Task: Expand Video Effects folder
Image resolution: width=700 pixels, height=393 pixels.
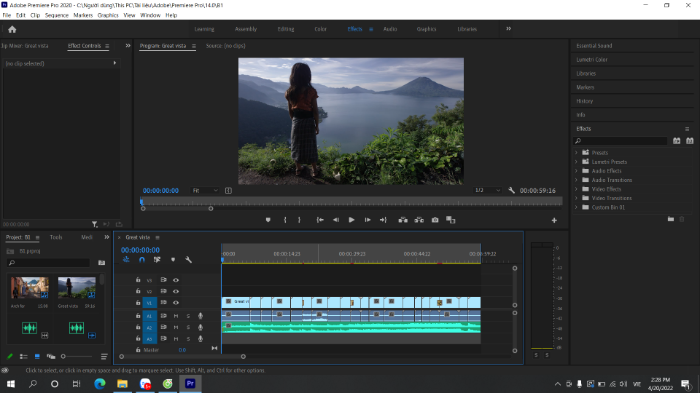Action: (x=576, y=189)
